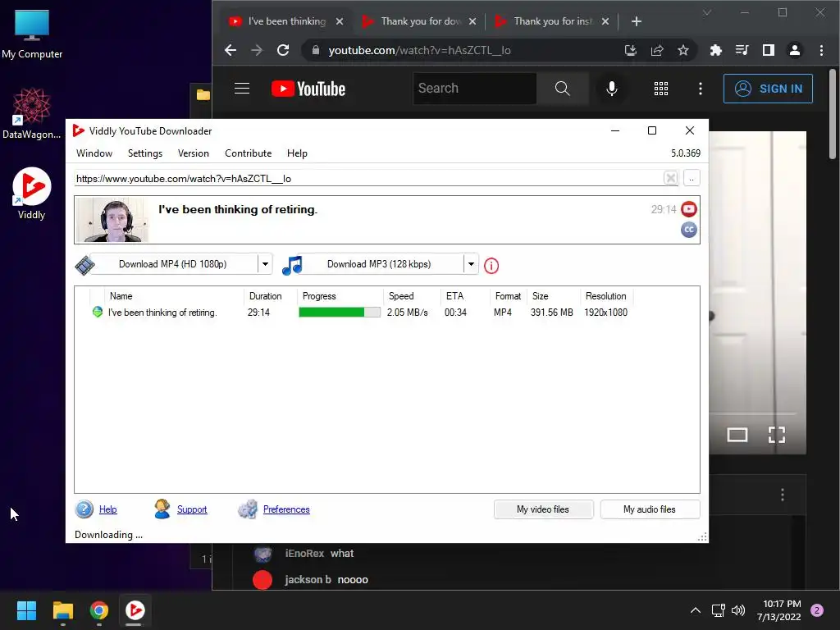
Task: Click Chrome media control icon
Action: (742, 50)
